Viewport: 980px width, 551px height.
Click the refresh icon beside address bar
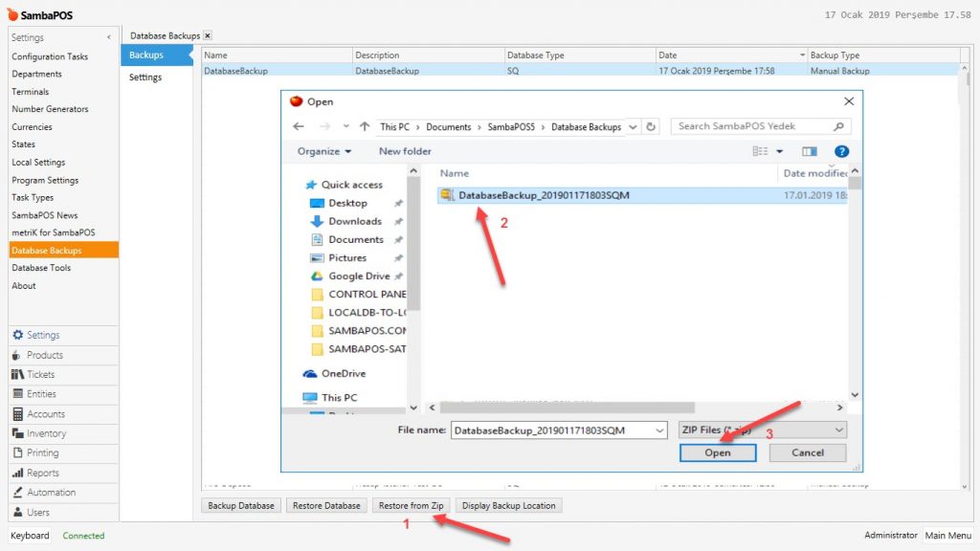pyautogui.click(x=651, y=126)
